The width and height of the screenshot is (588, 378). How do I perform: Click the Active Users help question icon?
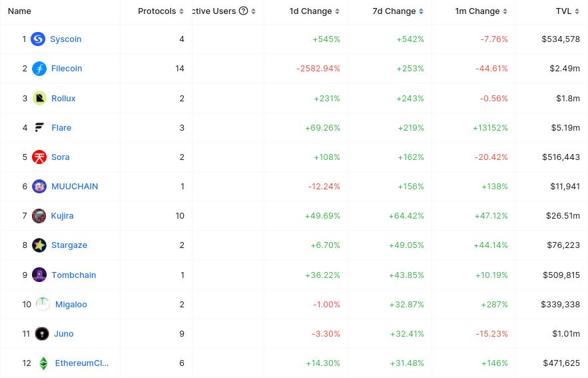pos(243,11)
